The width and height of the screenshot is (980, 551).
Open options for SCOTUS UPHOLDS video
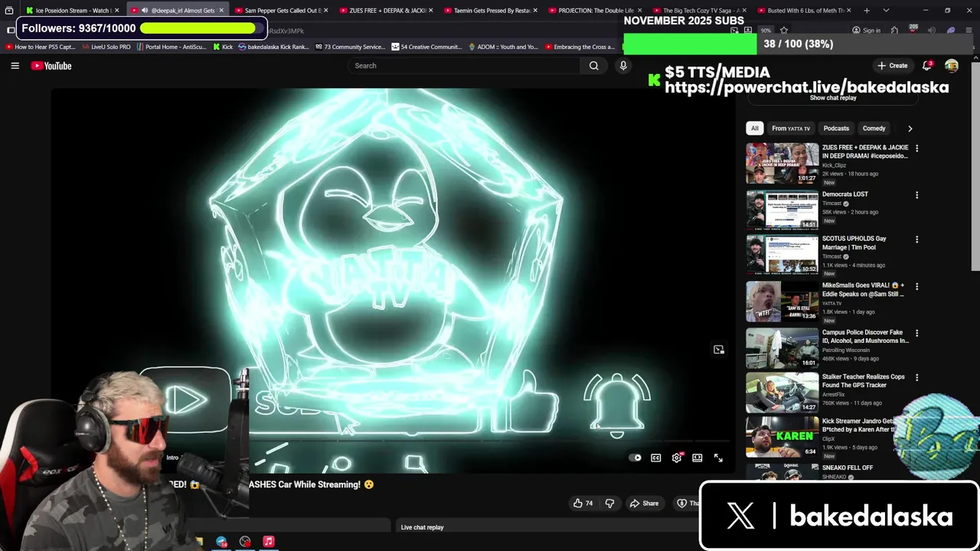[x=916, y=240]
